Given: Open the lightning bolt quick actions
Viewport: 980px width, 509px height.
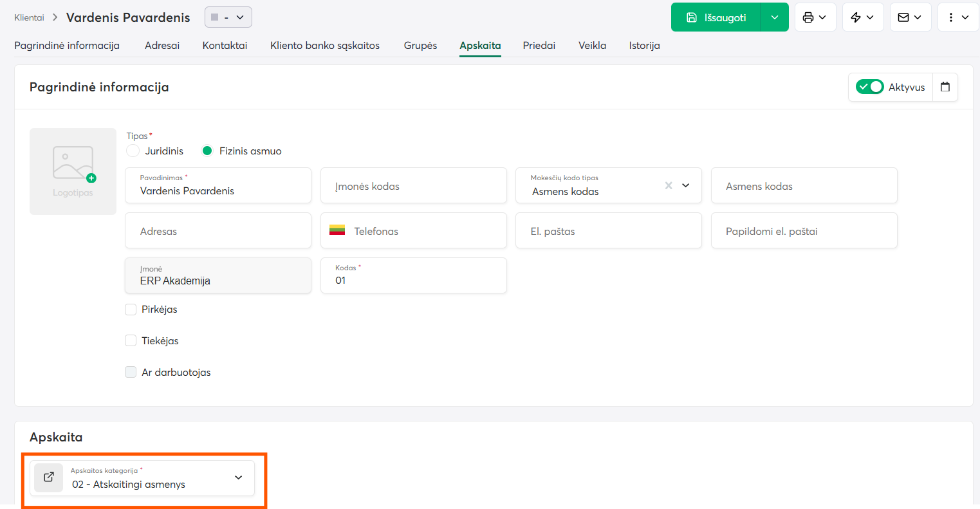Looking at the screenshot, I should pos(863,17).
